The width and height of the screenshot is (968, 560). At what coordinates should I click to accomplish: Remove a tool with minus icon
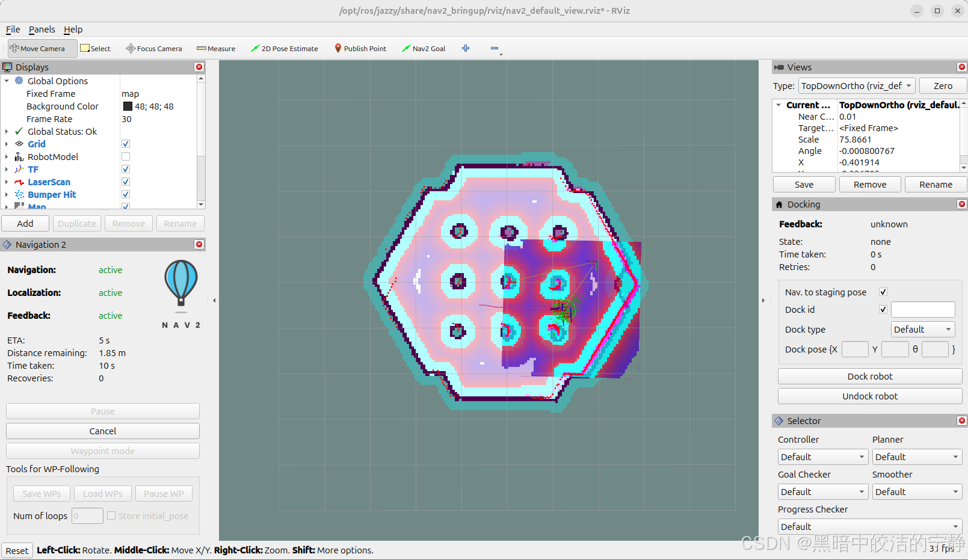coord(495,48)
